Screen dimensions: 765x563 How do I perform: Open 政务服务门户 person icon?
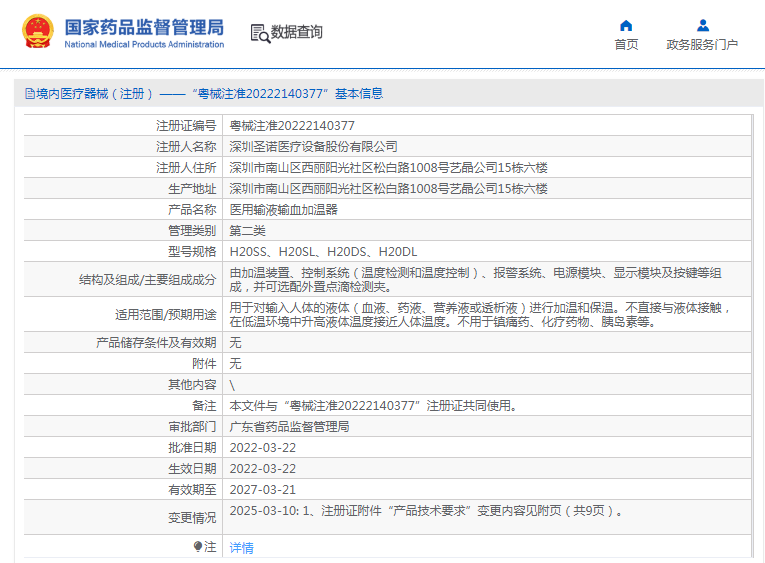[703, 25]
